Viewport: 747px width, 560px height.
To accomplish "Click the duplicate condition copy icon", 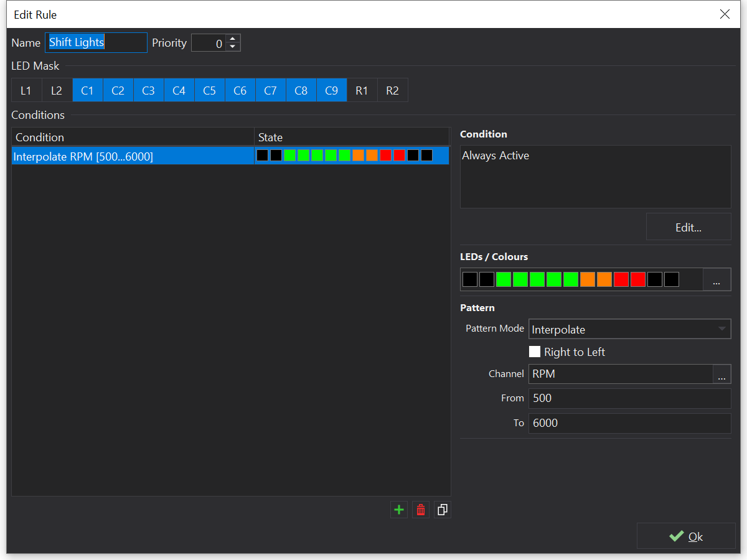I will point(442,510).
